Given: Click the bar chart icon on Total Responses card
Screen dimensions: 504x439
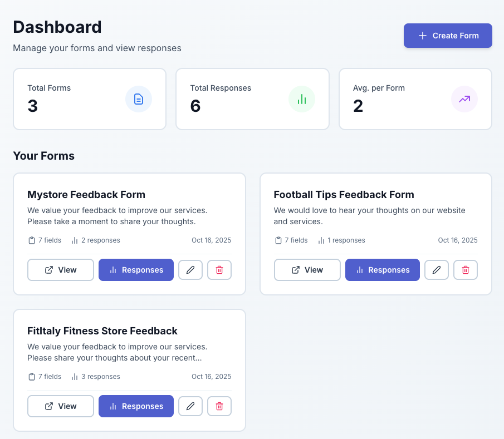Looking at the screenshot, I should (x=301, y=99).
